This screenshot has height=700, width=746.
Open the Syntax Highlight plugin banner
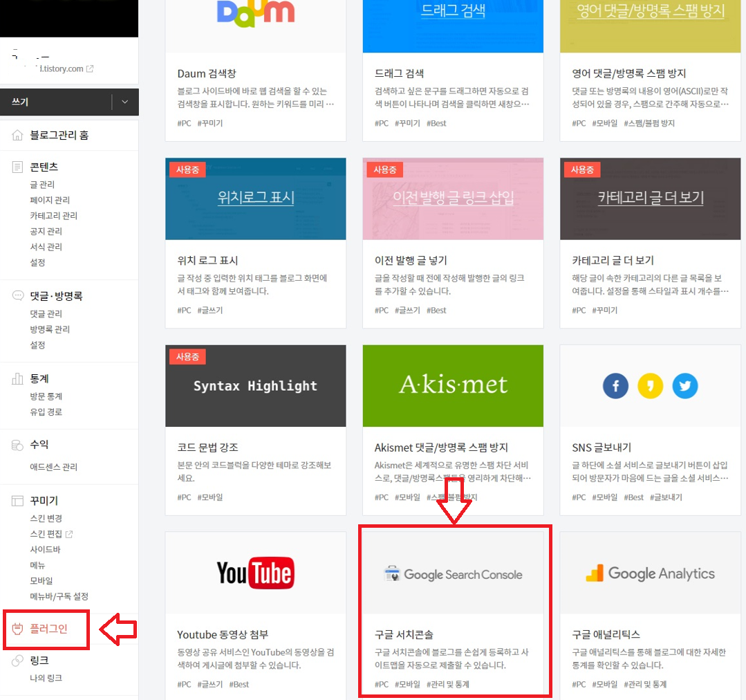(x=256, y=386)
